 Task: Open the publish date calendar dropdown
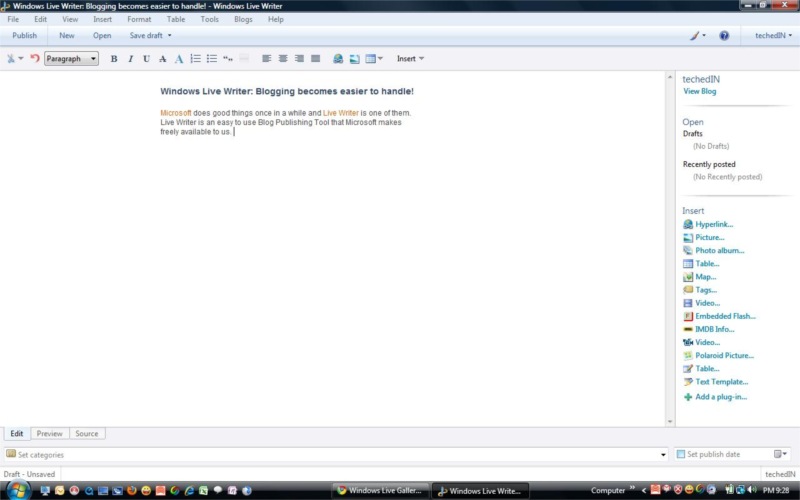pos(780,454)
